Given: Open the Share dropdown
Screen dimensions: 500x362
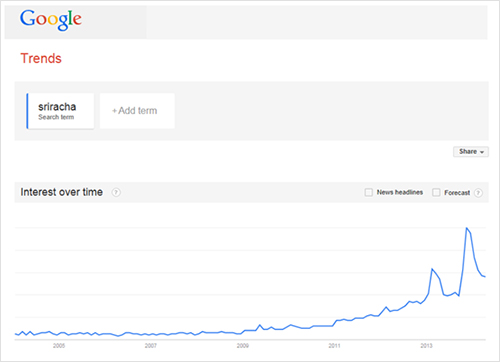Looking at the screenshot, I should 471,152.
